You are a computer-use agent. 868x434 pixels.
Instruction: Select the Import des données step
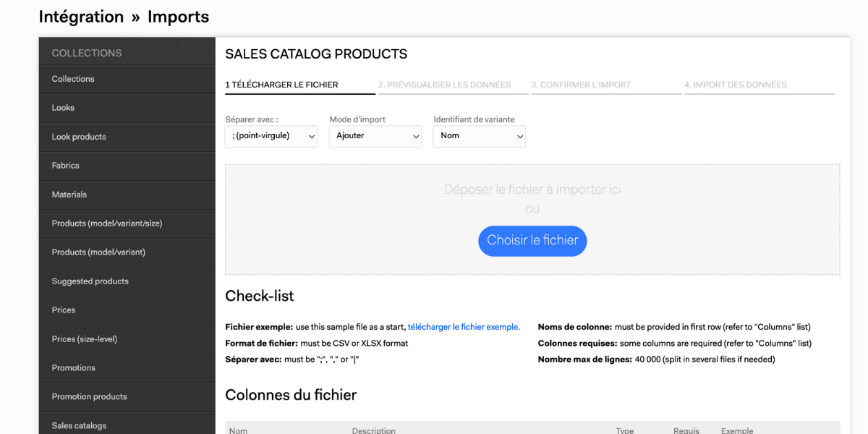759,85
